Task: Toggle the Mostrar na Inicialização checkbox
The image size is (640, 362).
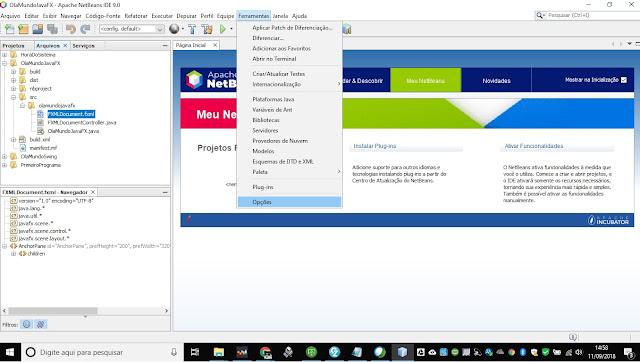Action: coord(624,80)
